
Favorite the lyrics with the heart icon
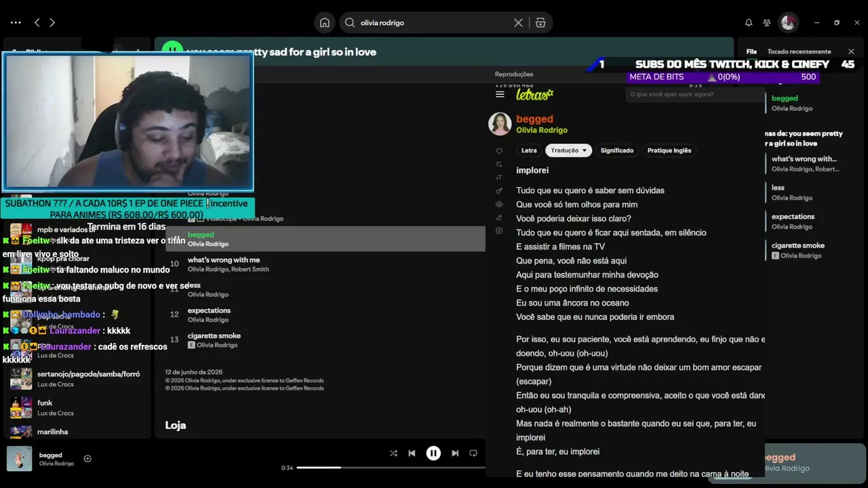point(499,150)
